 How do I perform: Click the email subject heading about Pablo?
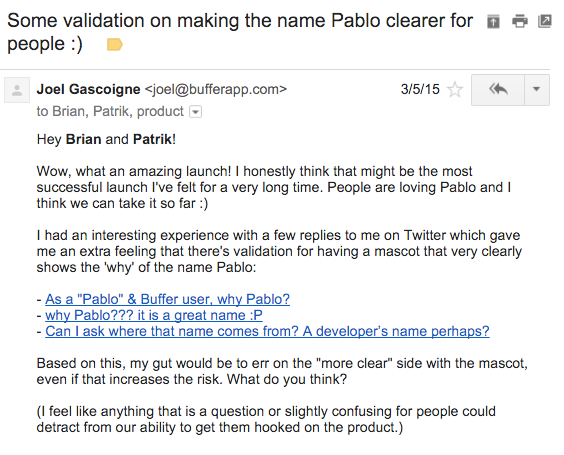(x=240, y=32)
